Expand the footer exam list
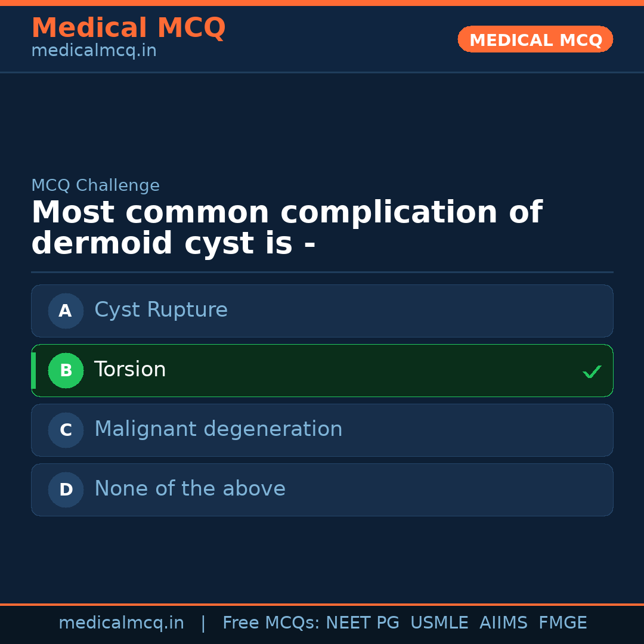This screenshot has height=644, width=644. click(403, 622)
